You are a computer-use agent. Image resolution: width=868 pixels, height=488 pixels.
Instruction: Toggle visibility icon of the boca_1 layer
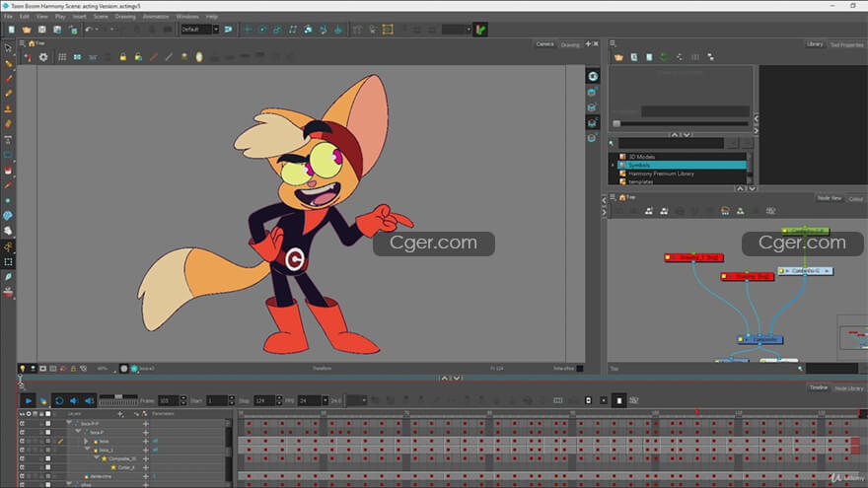point(22,450)
